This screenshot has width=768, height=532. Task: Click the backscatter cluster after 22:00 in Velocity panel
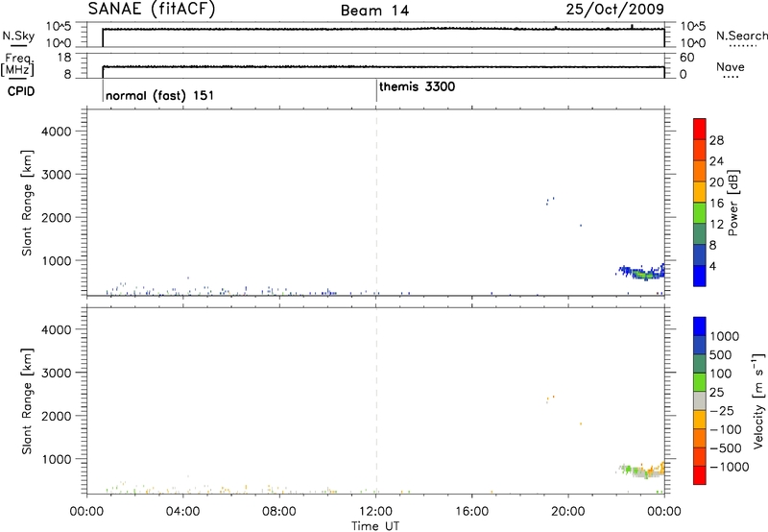[x=640, y=471]
